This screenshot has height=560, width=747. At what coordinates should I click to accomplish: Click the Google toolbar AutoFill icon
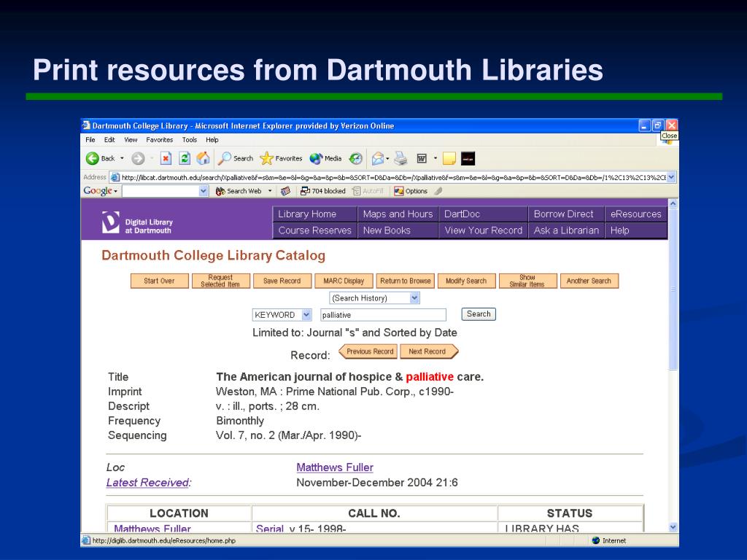coord(356,192)
